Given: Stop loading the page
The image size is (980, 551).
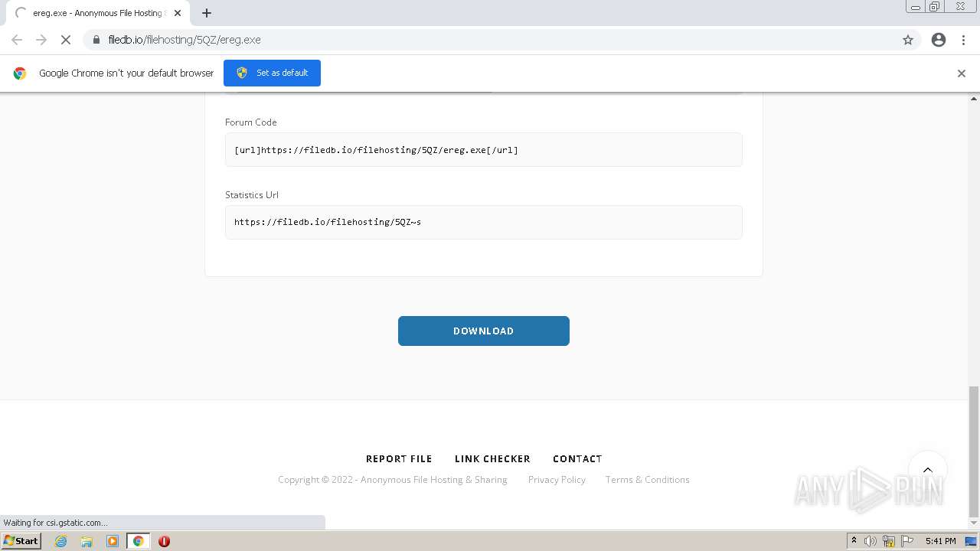Looking at the screenshot, I should (x=66, y=40).
